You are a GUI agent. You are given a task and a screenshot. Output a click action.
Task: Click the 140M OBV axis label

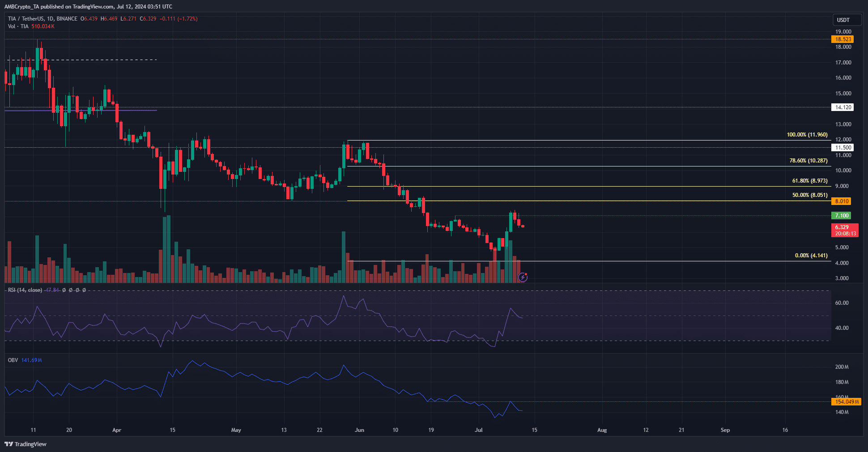pyautogui.click(x=842, y=412)
